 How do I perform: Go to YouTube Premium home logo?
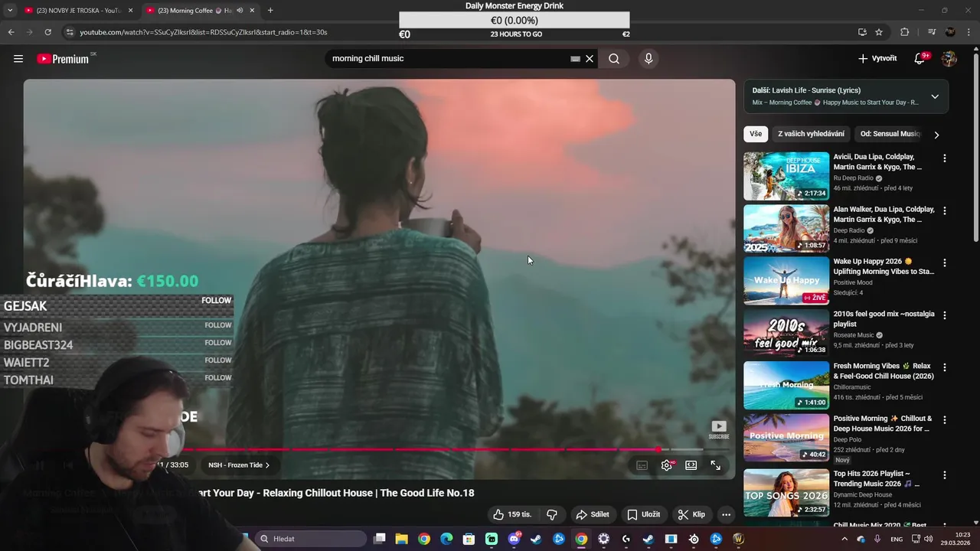63,59
